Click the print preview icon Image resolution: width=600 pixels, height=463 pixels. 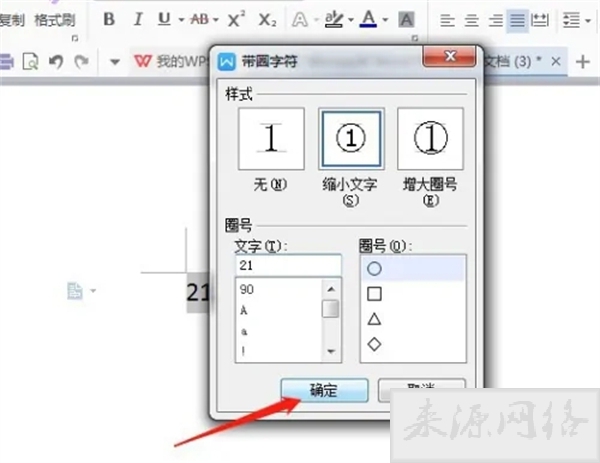click(x=30, y=61)
